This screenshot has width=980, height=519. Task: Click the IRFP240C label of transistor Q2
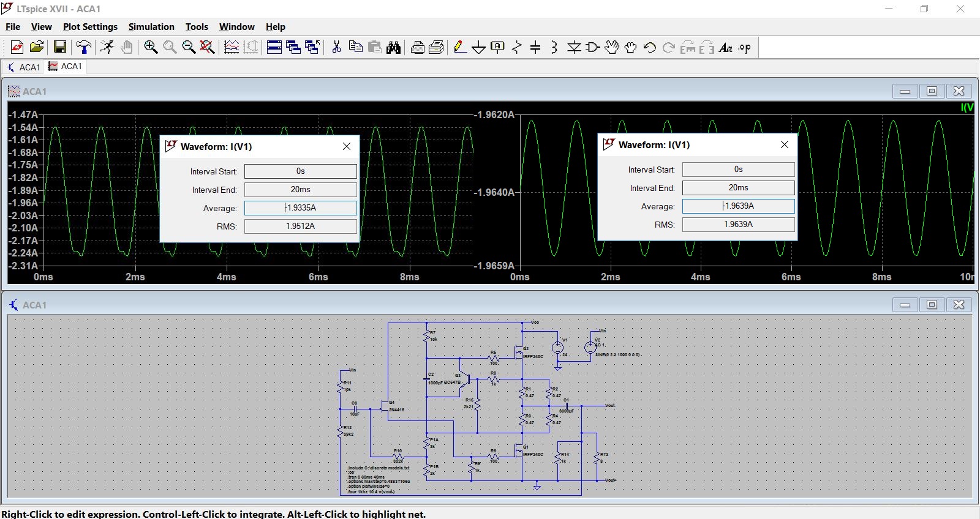(x=533, y=356)
